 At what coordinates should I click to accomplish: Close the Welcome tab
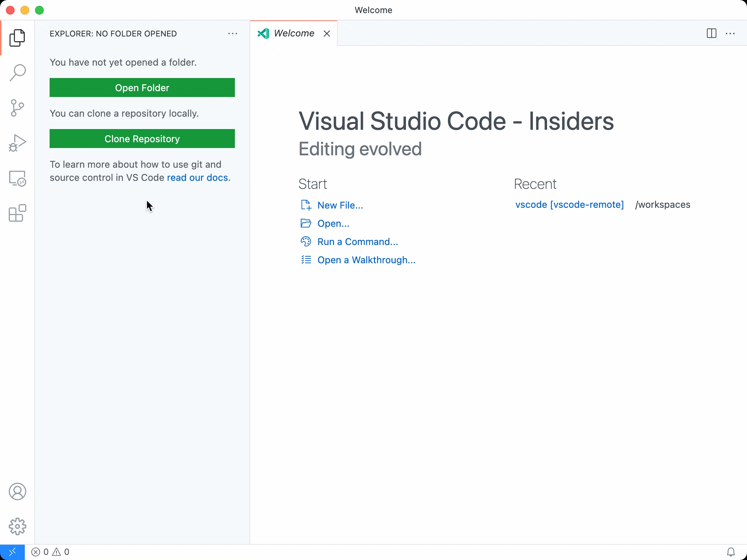click(327, 34)
